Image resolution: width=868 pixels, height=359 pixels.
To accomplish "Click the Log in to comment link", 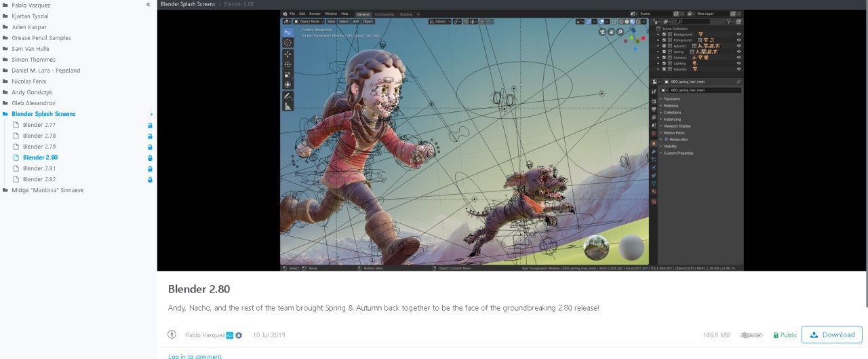I will (x=195, y=356).
